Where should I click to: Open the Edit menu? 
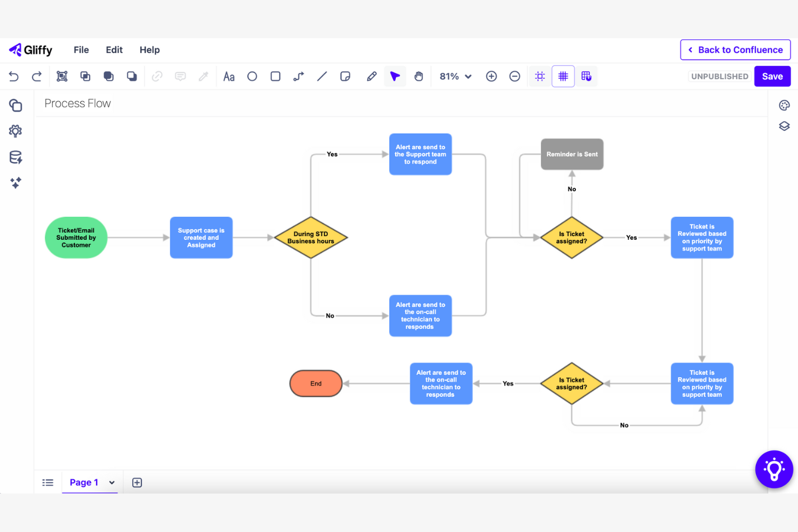(x=114, y=50)
